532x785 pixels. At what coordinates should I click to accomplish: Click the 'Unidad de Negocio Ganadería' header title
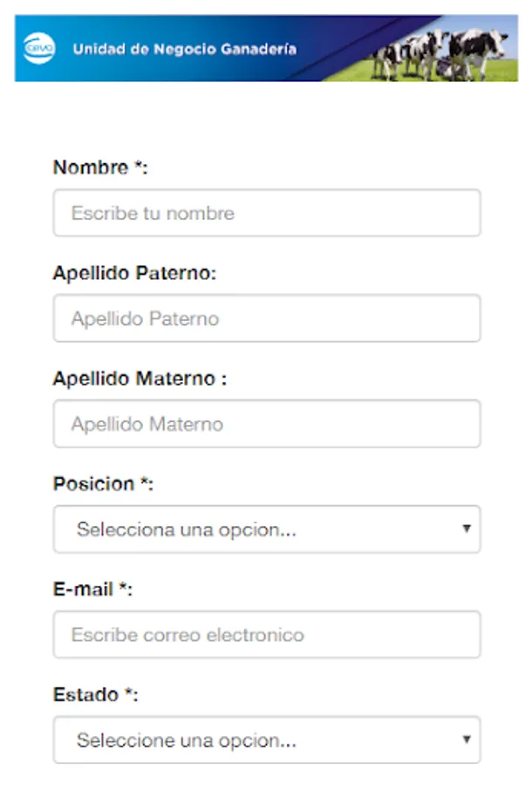click(x=184, y=49)
